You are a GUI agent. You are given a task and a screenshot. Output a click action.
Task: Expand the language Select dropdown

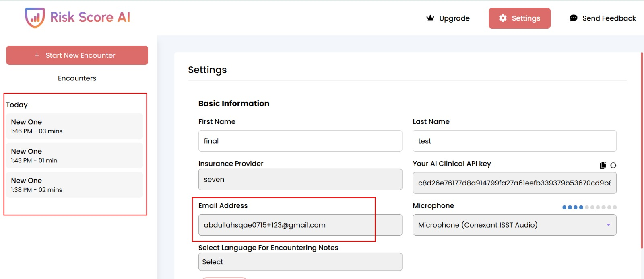(x=300, y=262)
